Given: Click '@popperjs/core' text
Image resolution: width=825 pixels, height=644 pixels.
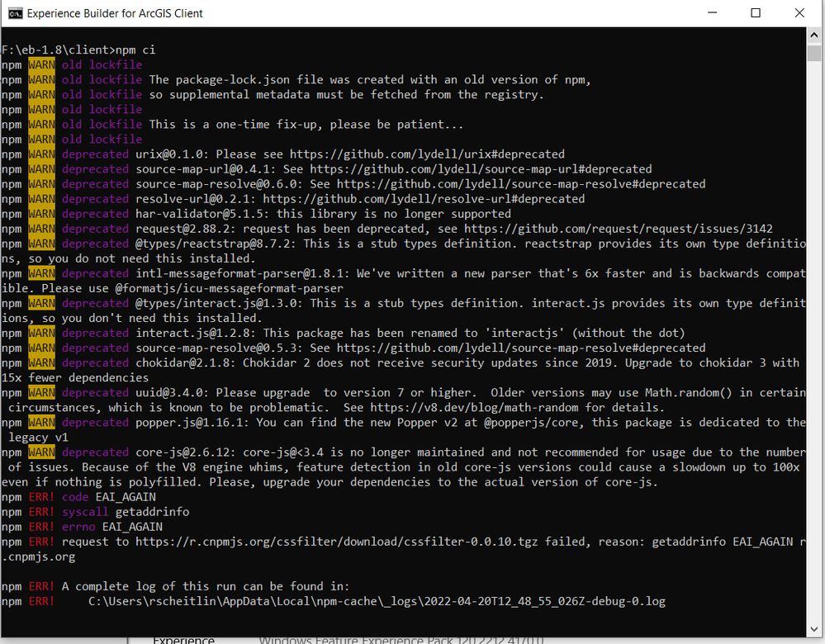Looking at the screenshot, I should click(x=531, y=423).
